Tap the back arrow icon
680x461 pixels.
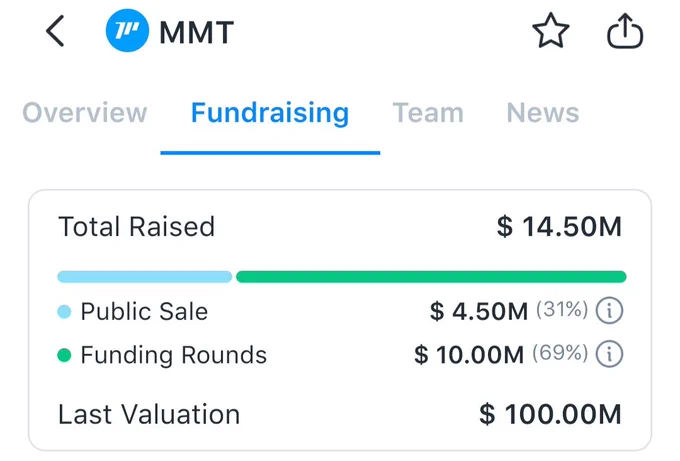click(x=55, y=31)
